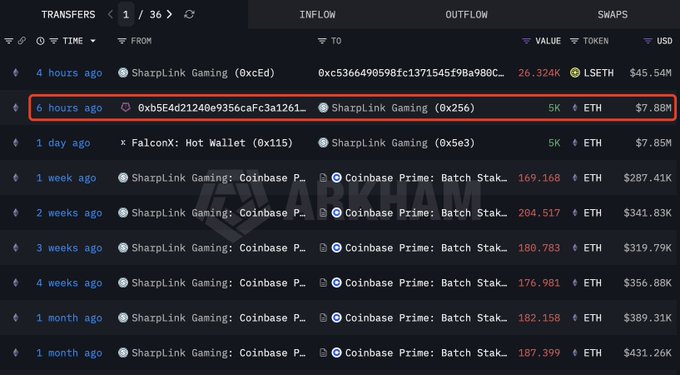Click the value 26.324K
This screenshot has height=375, width=680.
[x=539, y=73]
